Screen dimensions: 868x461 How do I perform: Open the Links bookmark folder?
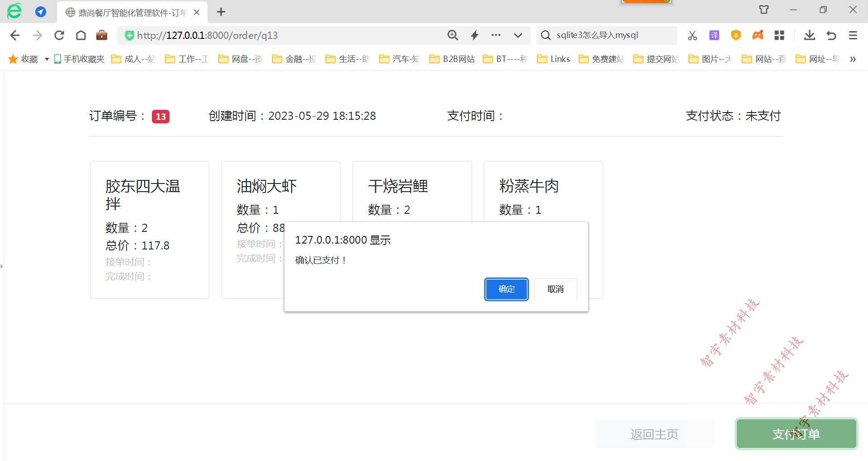[554, 59]
